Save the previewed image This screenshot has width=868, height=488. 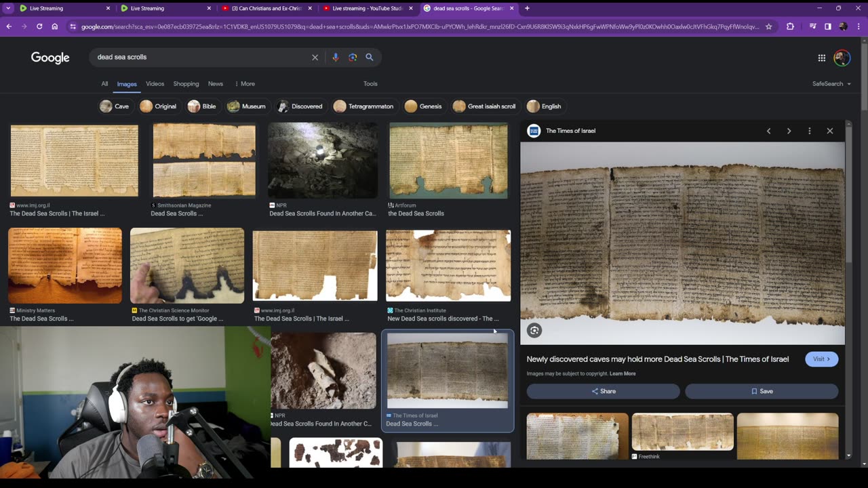point(762,391)
